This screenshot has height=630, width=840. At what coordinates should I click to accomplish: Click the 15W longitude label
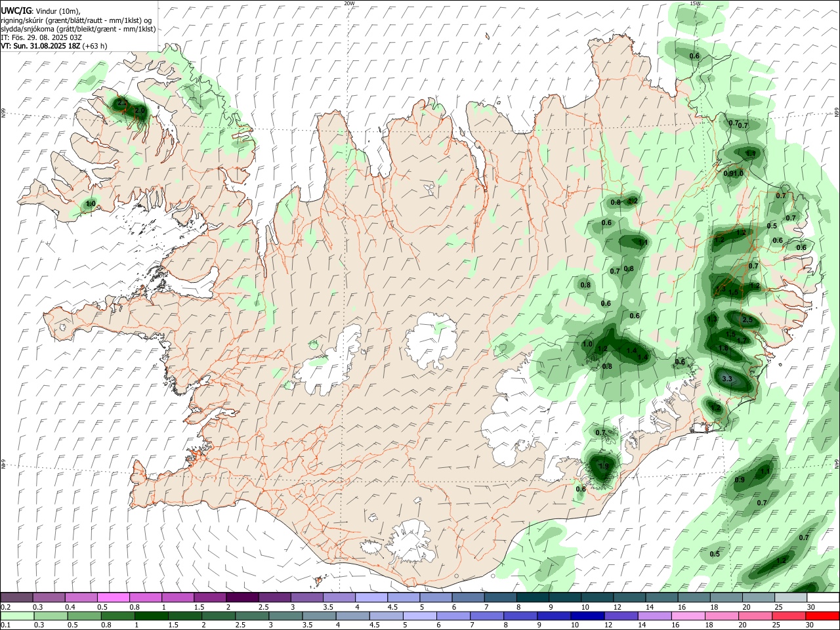[x=696, y=3]
